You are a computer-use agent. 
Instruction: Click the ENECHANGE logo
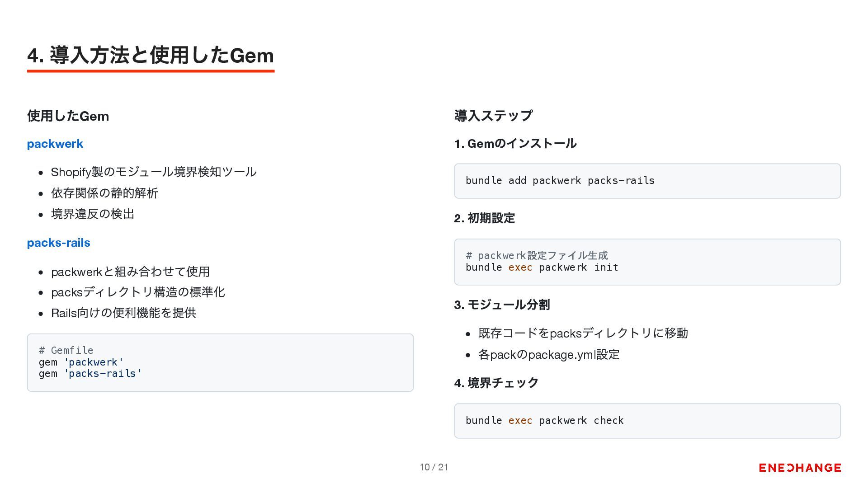pyautogui.click(x=800, y=468)
